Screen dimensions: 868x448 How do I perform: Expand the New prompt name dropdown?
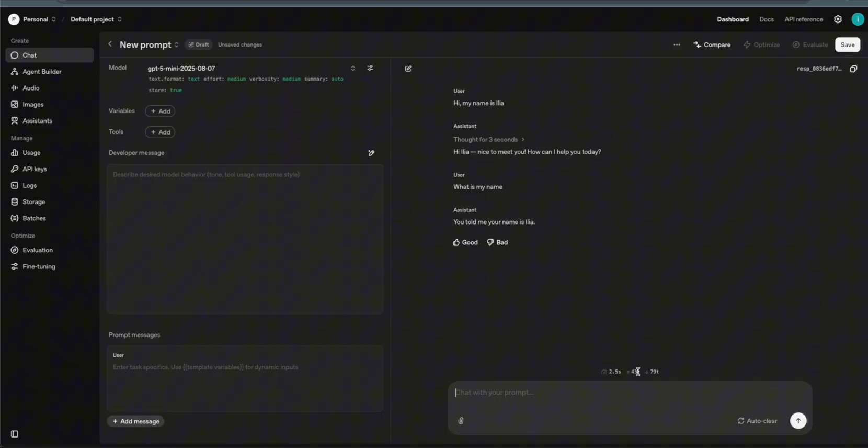click(176, 45)
